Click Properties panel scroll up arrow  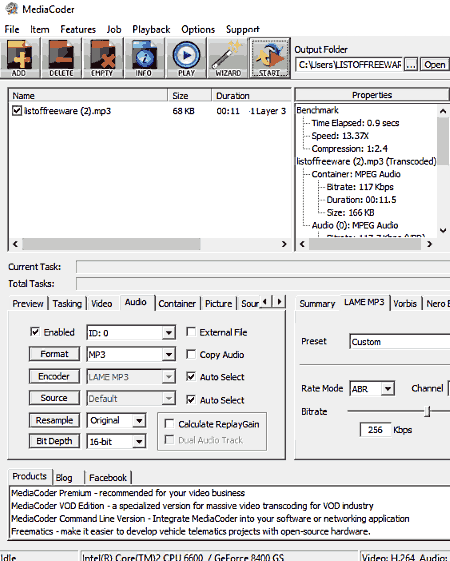[443, 111]
